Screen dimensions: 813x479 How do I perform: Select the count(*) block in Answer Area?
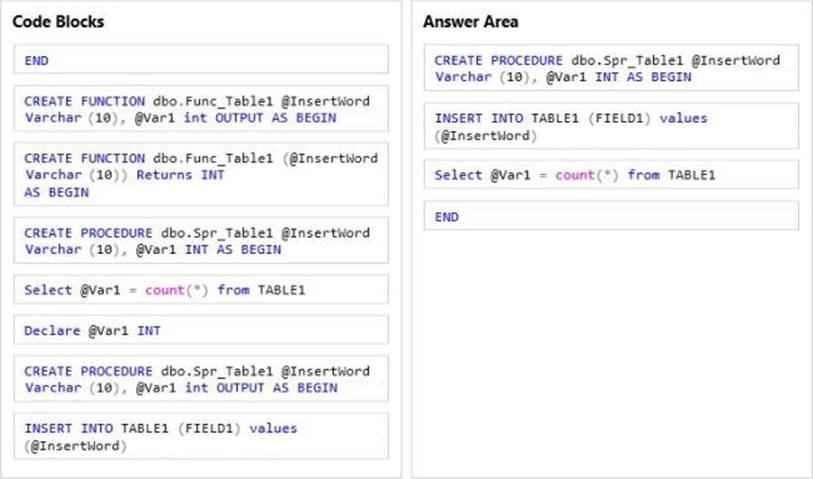click(611, 175)
